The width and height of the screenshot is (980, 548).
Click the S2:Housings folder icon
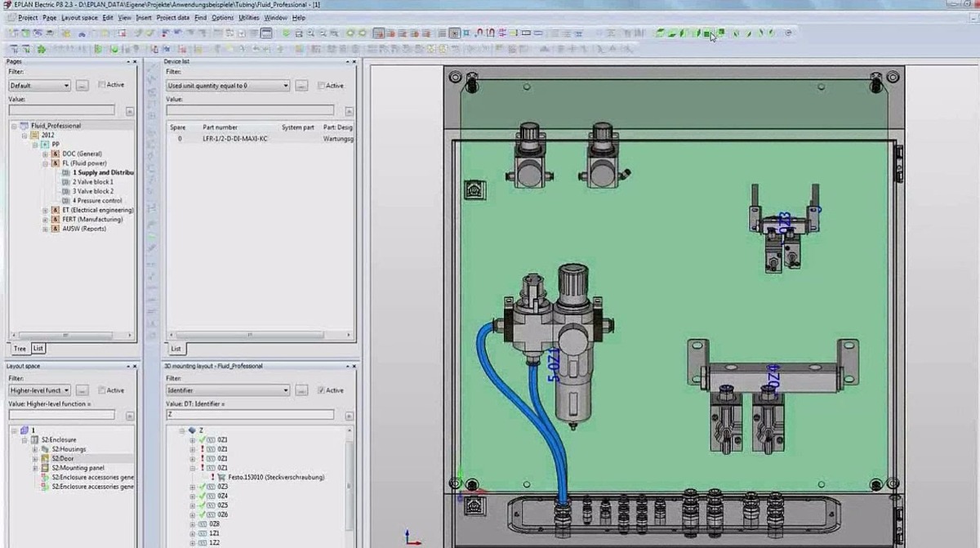45,449
